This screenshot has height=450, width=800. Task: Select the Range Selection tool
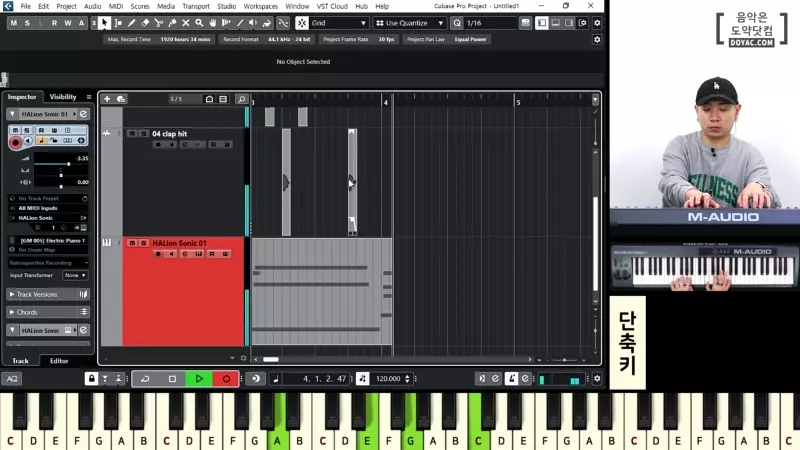(x=118, y=23)
